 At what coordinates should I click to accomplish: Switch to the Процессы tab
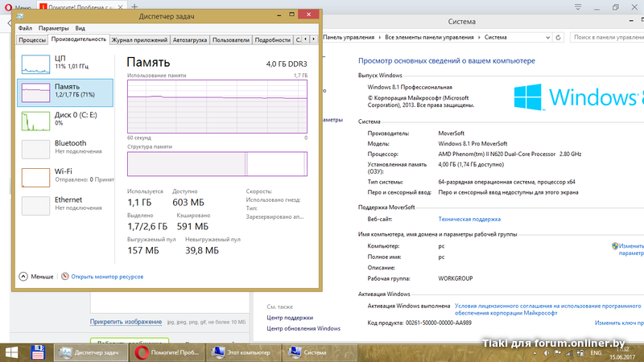point(32,39)
